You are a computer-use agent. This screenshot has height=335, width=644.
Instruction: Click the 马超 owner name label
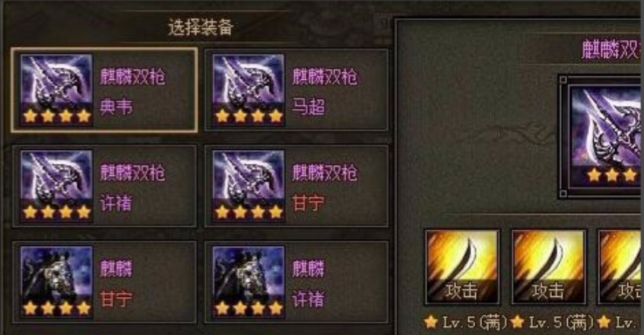click(x=308, y=107)
